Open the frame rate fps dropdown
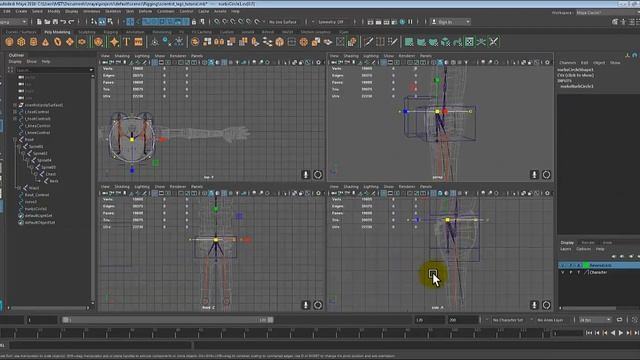 click(595, 320)
